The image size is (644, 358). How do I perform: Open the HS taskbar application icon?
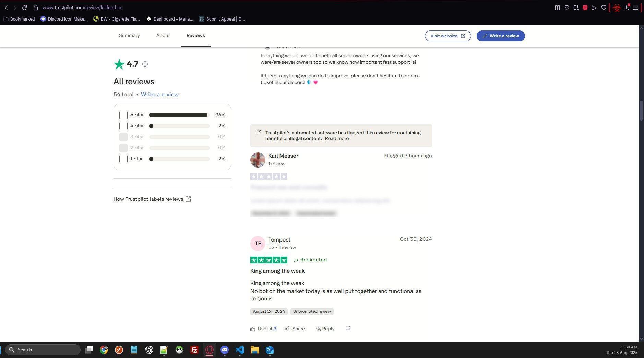pyautogui.click(x=179, y=350)
